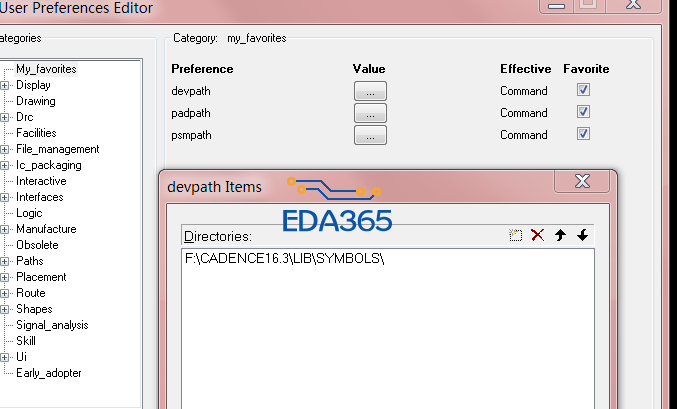Select Display category label
Viewport: 677px width, 409px height.
(x=33, y=85)
